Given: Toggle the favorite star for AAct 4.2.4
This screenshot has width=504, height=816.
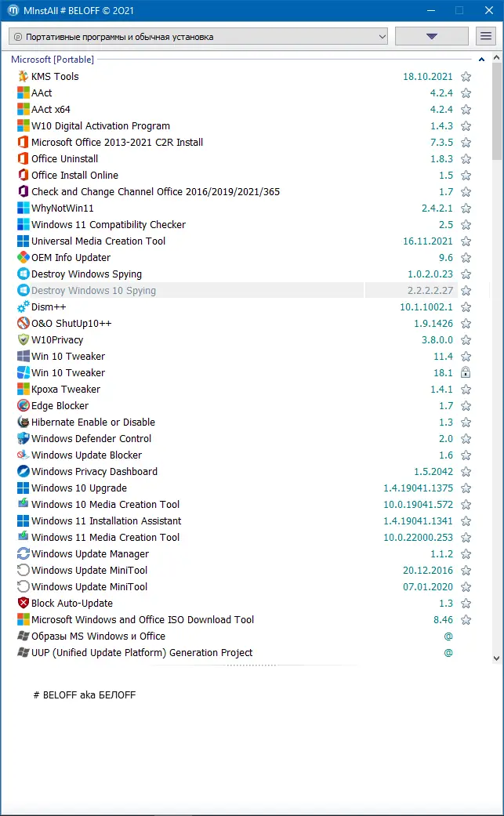Looking at the screenshot, I should point(466,93).
